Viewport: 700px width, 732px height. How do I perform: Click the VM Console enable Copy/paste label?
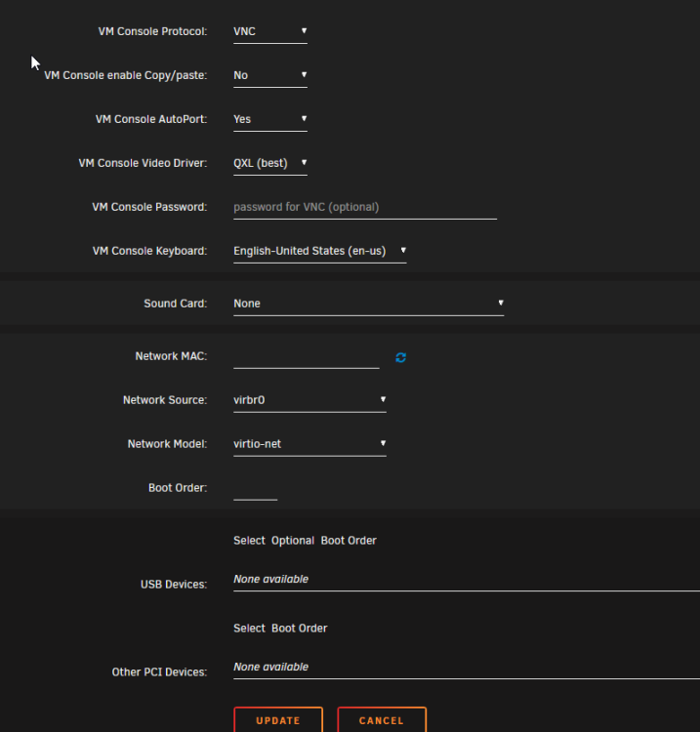point(126,75)
